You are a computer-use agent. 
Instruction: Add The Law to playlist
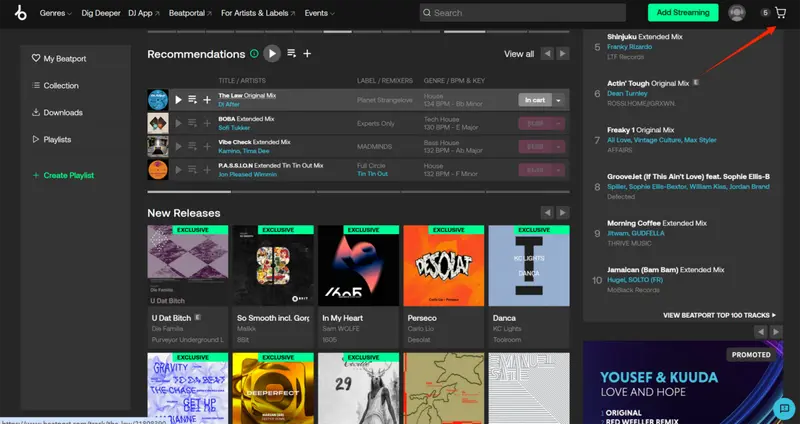[207, 100]
